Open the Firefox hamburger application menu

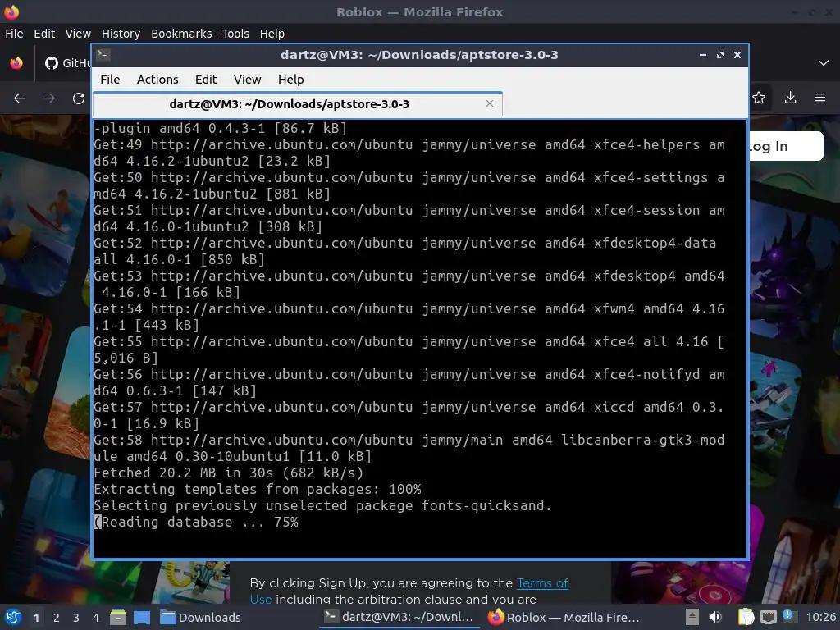coord(820,98)
